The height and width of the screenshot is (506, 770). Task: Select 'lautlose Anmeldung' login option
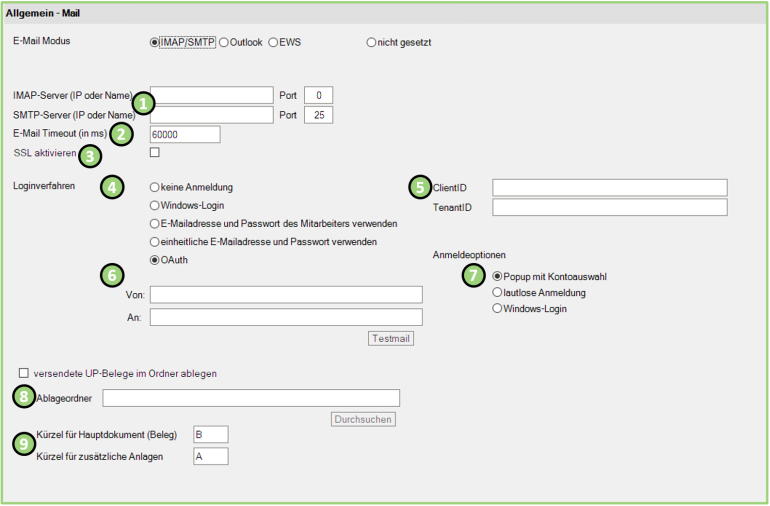click(497, 292)
